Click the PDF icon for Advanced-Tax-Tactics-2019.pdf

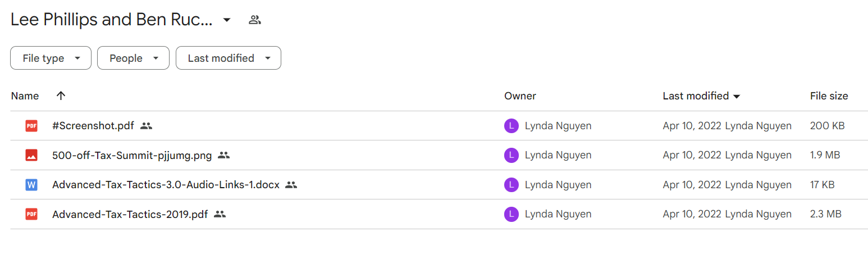tap(31, 213)
